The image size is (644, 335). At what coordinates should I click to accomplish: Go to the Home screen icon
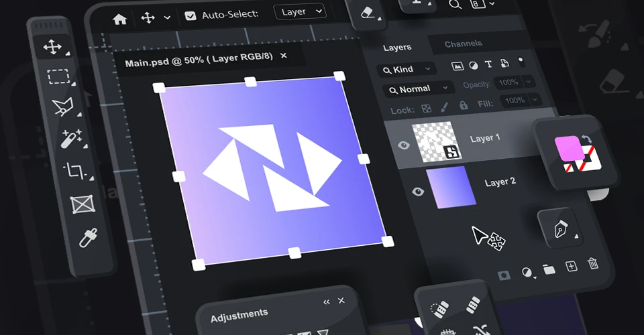[x=119, y=19]
